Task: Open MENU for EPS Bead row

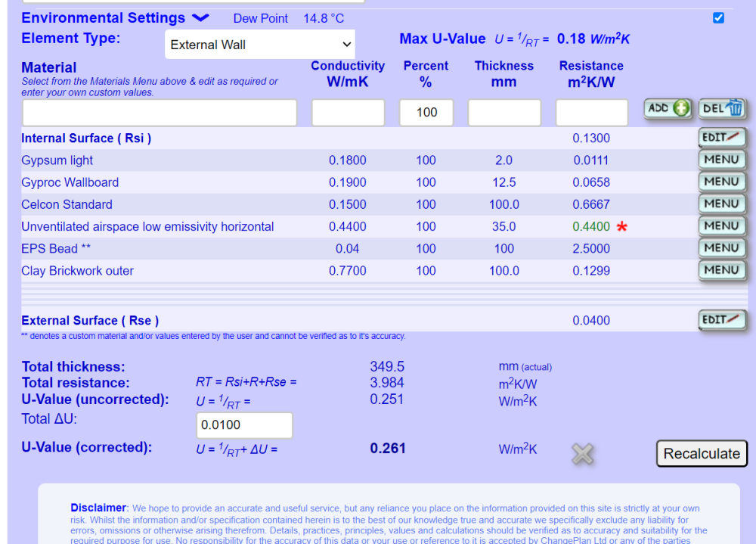Action: [x=722, y=248]
